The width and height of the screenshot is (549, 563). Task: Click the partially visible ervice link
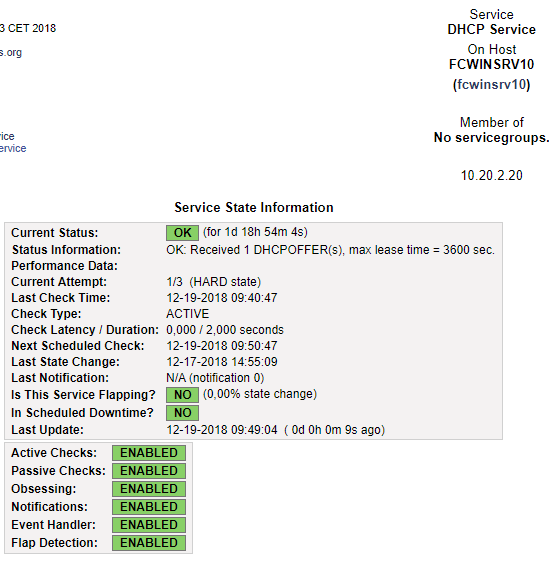pyautogui.click(x=13, y=148)
